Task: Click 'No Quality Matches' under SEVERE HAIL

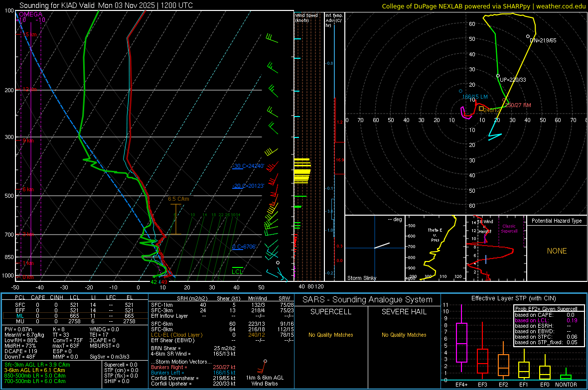Action: point(404,335)
